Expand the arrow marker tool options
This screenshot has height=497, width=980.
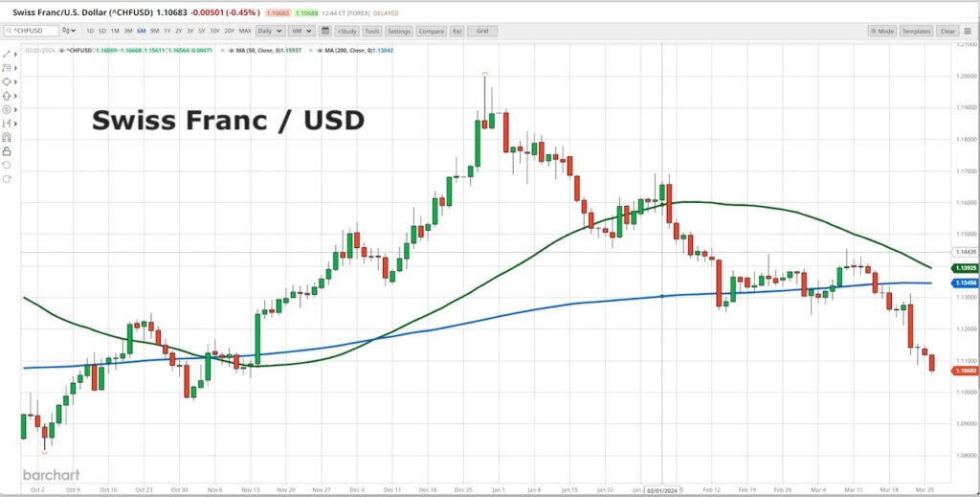(15, 97)
